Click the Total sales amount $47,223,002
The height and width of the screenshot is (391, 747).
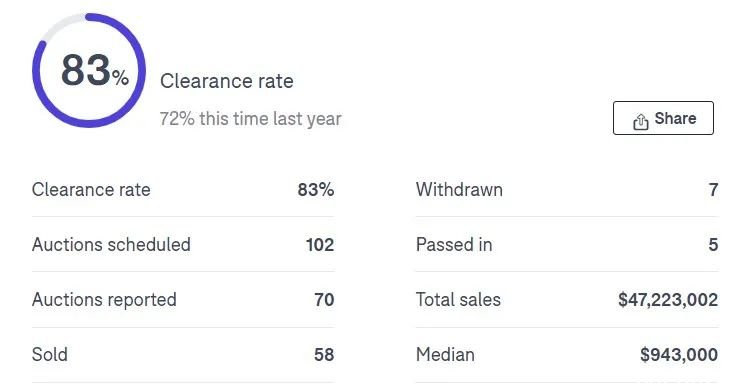[668, 300]
